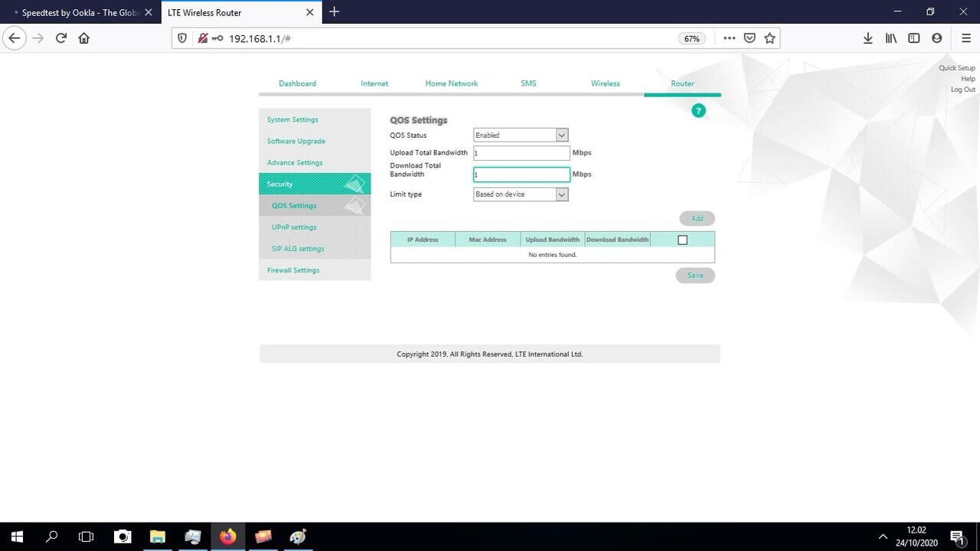Open System Settings in the sidebar

click(315, 119)
